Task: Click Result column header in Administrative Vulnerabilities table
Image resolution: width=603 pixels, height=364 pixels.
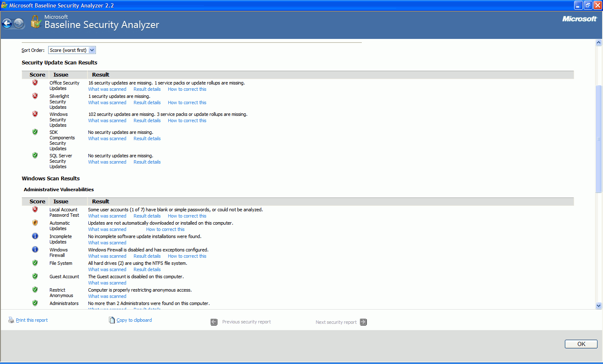Action: coord(100,202)
